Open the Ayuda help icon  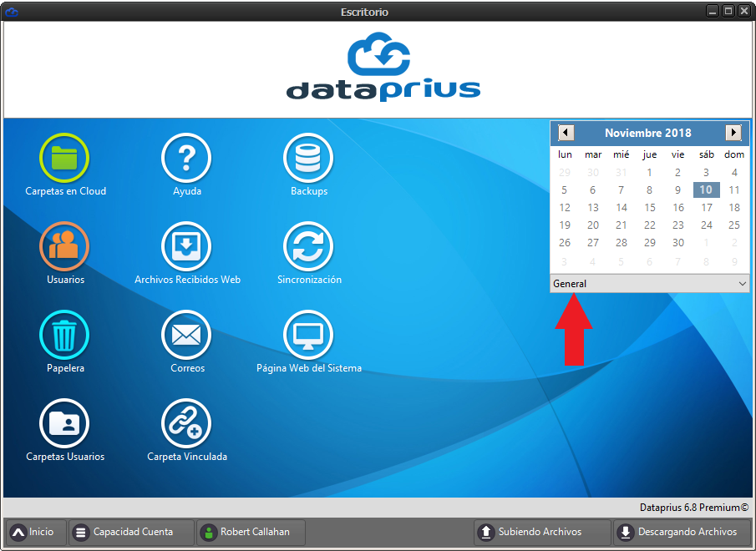click(186, 158)
